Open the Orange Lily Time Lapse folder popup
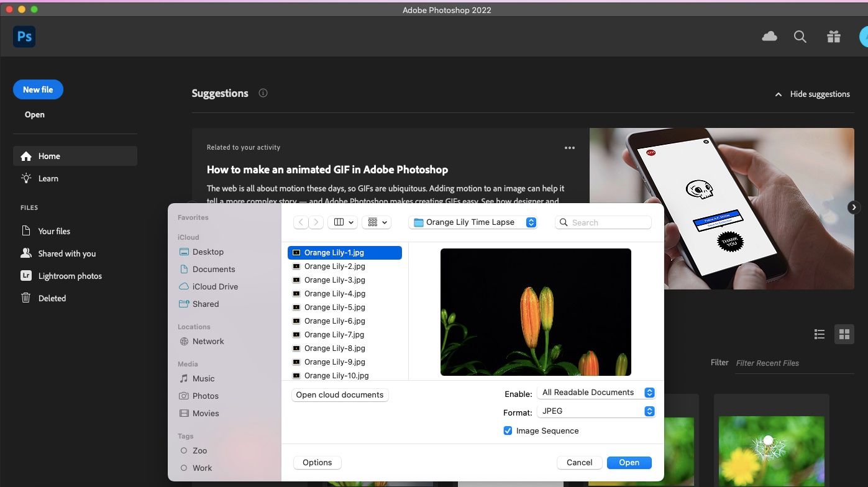868x487 pixels. (x=473, y=222)
